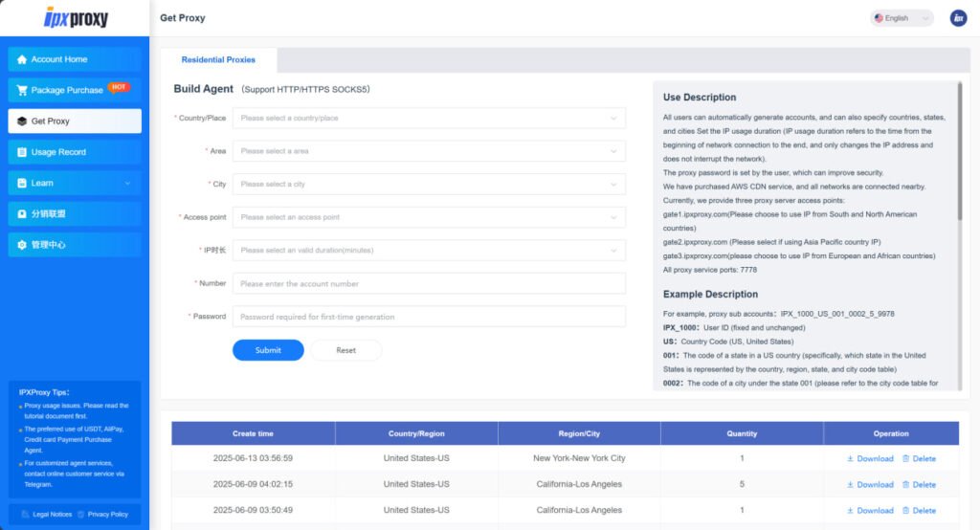Click delete trash icon for New York row
Screen dimensions: 980x530
point(906,458)
